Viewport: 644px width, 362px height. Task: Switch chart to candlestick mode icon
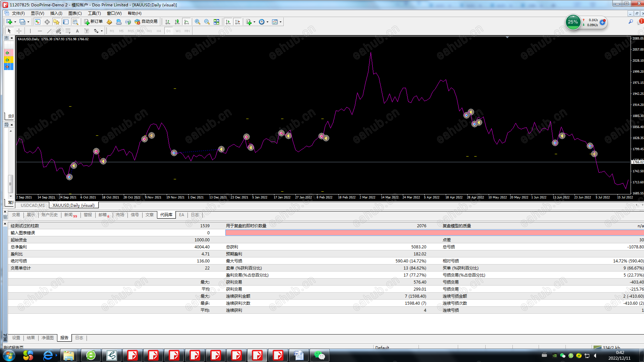point(177,22)
